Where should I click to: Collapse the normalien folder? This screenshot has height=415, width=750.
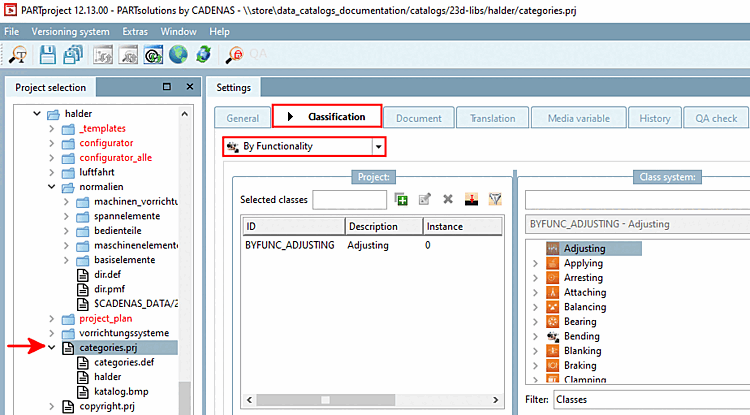(x=52, y=187)
